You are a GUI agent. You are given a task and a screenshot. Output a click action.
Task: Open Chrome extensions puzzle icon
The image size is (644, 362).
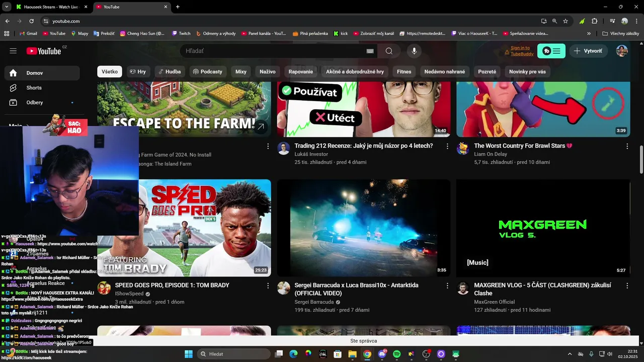595,21
